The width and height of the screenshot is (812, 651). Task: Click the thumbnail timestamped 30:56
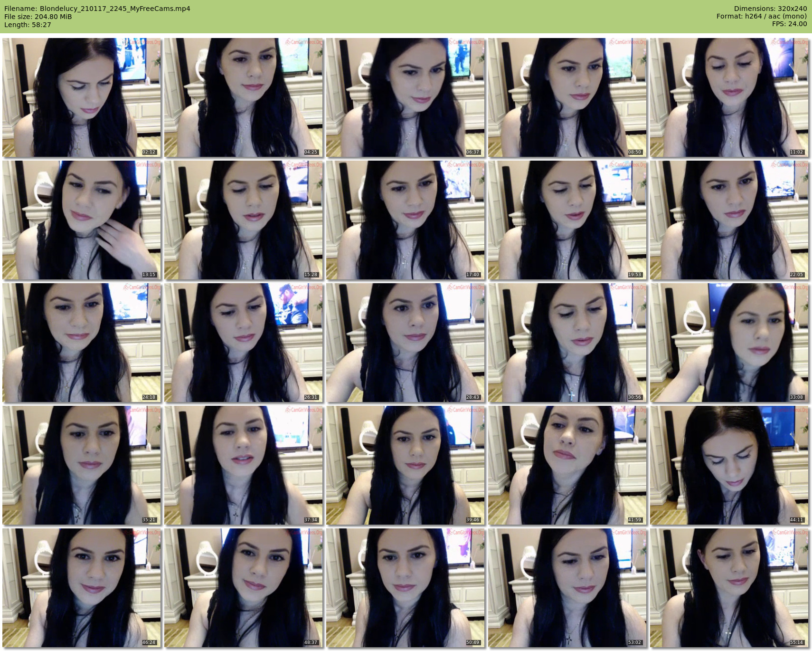point(567,343)
